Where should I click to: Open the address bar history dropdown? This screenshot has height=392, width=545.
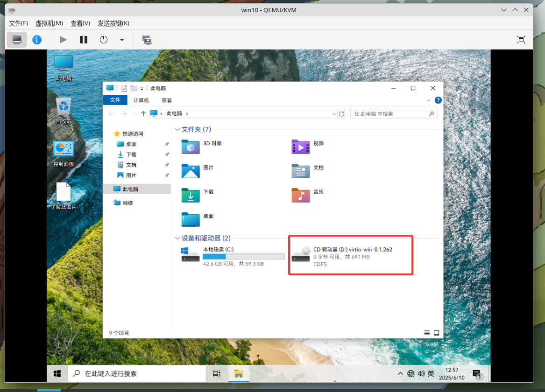pyautogui.click(x=334, y=114)
